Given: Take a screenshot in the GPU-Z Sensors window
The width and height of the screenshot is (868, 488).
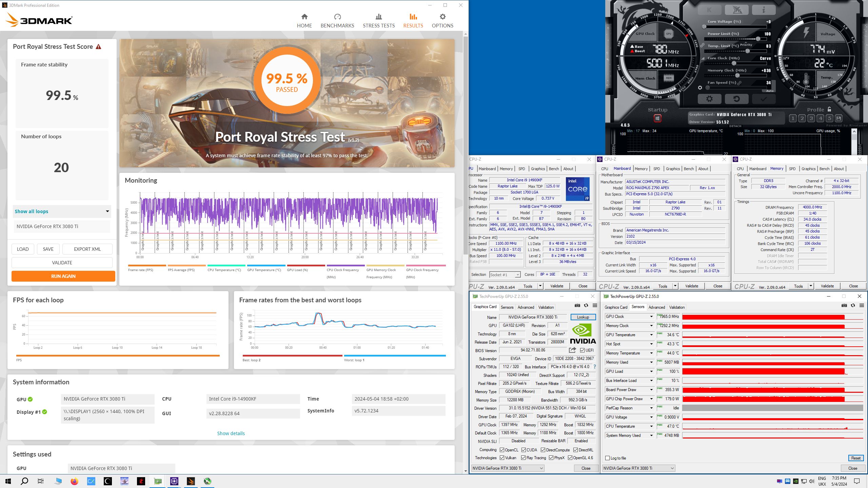Looking at the screenshot, I should click(x=844, y=306).
